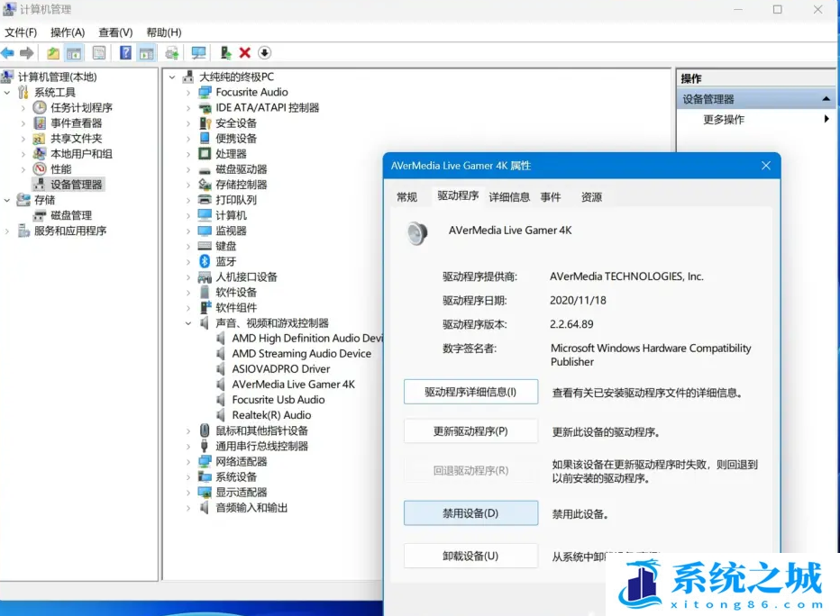The height and width of the screenshot is (616, 840).
Task: Click the Forward arrow toolbar icon
Action: coord(27,53)
